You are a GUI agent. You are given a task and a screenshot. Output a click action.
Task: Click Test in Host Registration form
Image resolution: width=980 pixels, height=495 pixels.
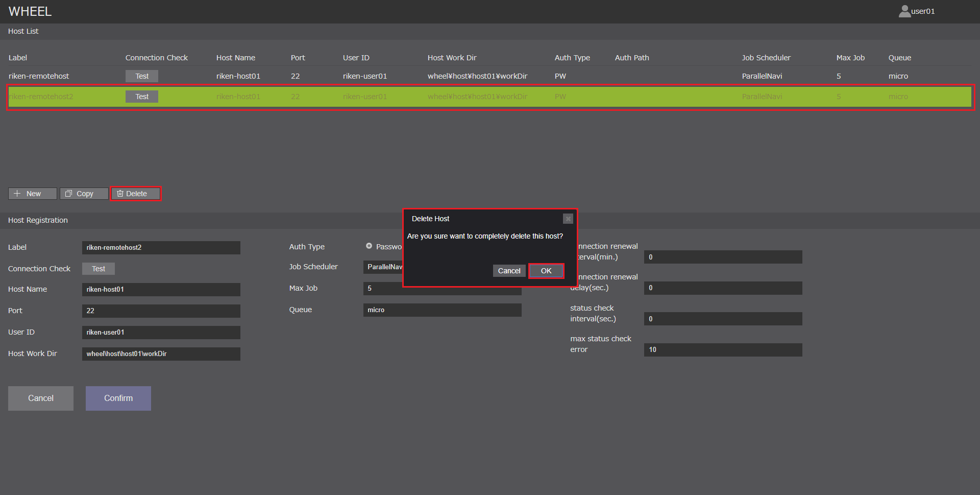point(99,269)
